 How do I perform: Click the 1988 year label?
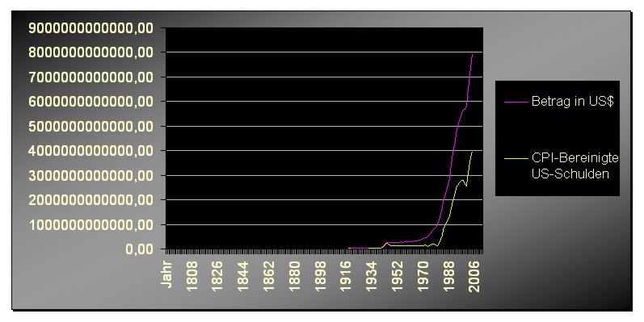click(x=448, y=276)
